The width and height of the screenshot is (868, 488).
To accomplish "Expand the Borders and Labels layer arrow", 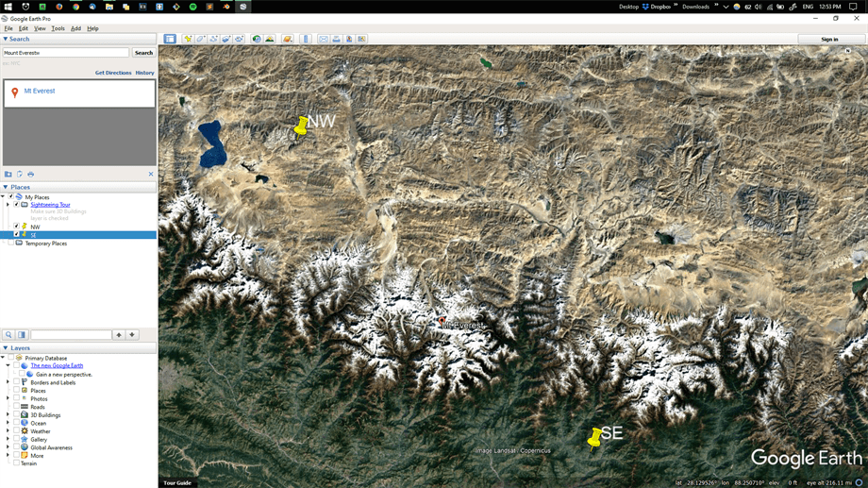I will 8,382.
